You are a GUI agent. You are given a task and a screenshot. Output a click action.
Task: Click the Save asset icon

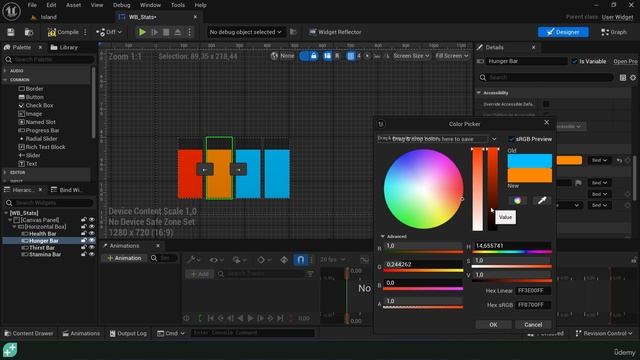[x=11, y=32]
